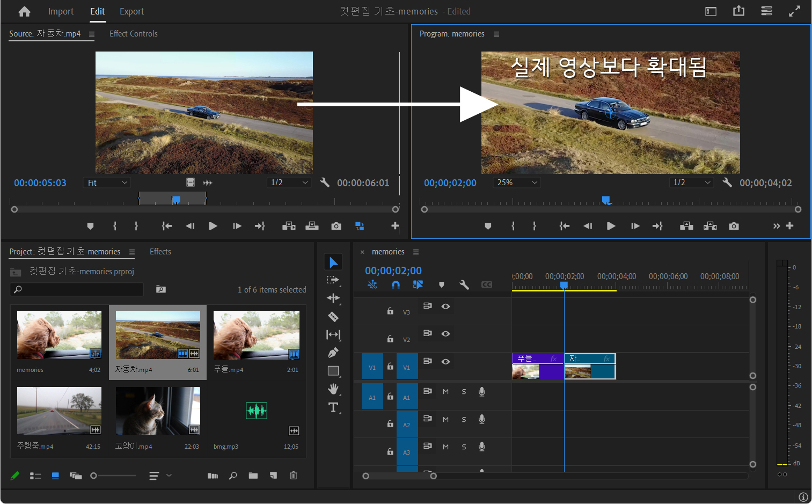Select the Razor tool in the tools panel
This screenshot has height=504, width=812.
(x=333, y=317)
